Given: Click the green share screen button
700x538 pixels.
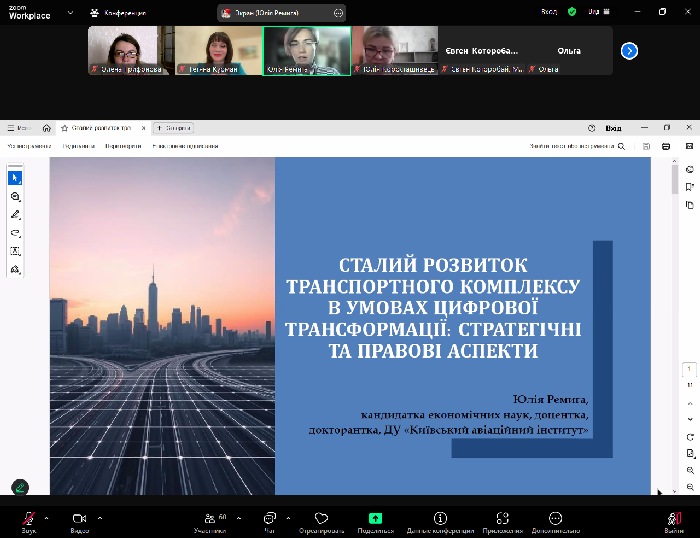Looking at the screenshot, I should coord(375,519).
